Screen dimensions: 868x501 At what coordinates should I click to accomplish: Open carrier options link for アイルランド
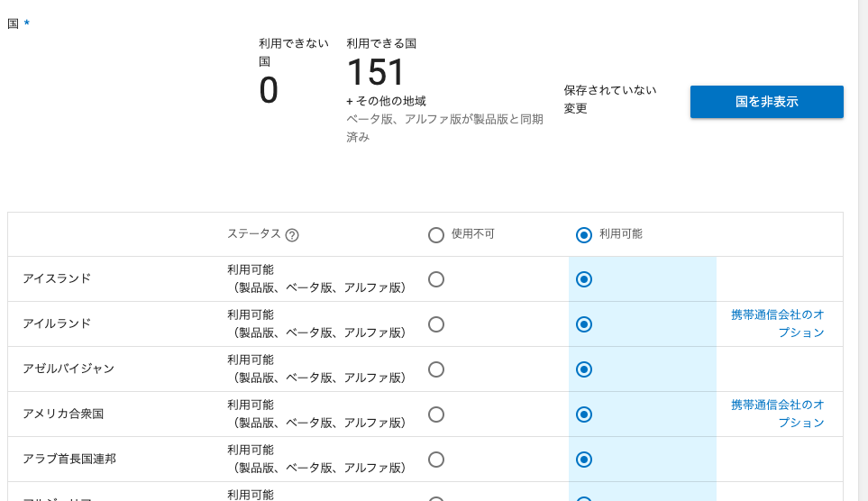778,323
